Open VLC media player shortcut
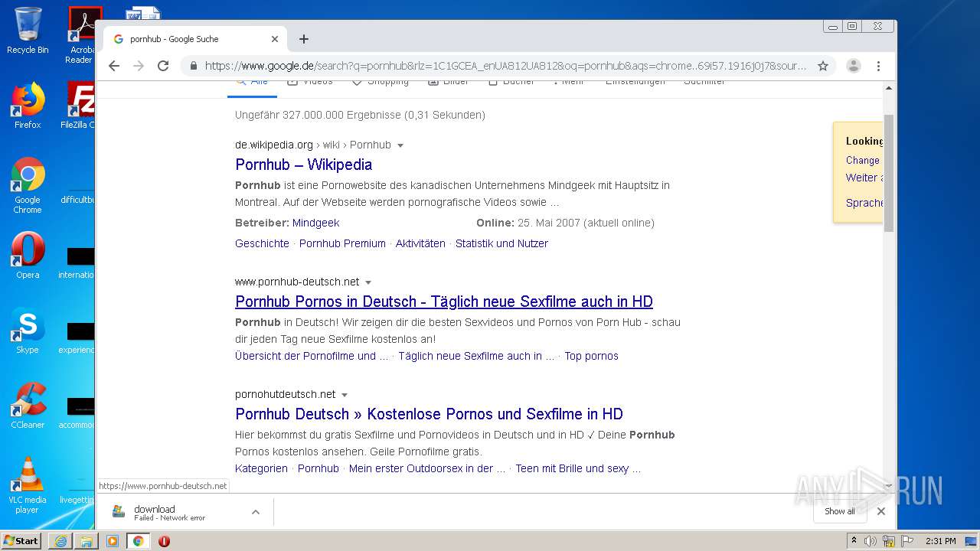980x551 pixels. pyautogui.click(x=28, y=485)
